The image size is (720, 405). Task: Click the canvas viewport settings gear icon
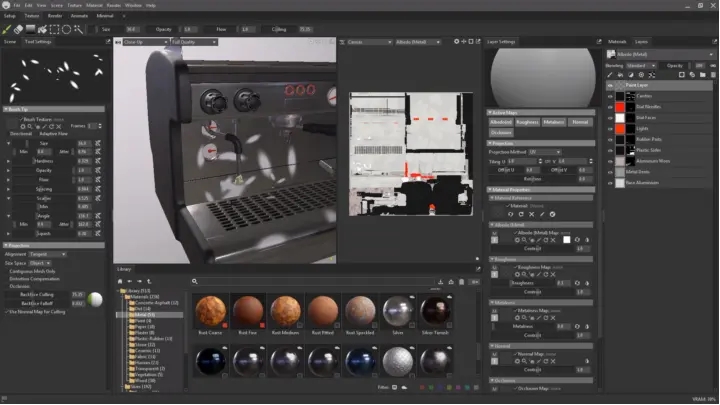click(x=456, y=42)
